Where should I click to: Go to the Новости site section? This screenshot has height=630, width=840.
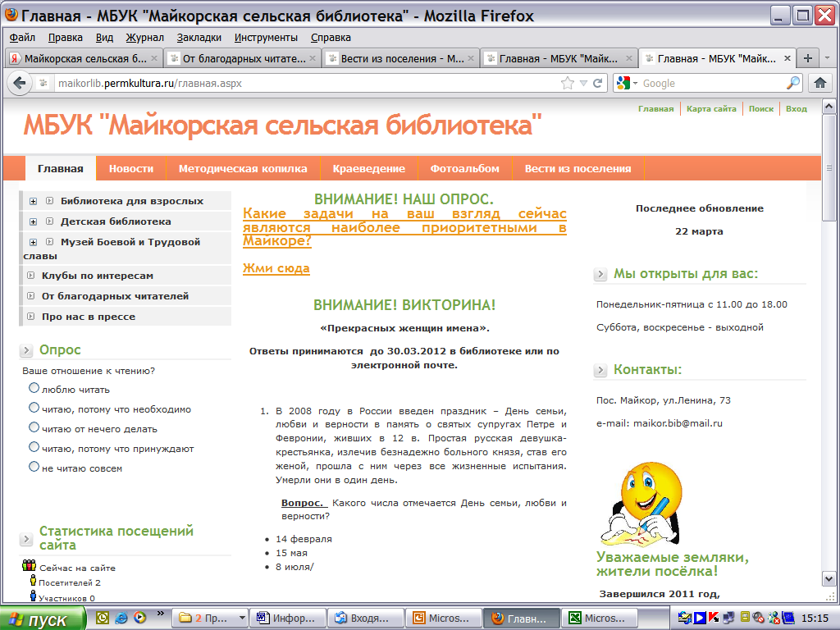pyautogui.click(x=131, y=168)
